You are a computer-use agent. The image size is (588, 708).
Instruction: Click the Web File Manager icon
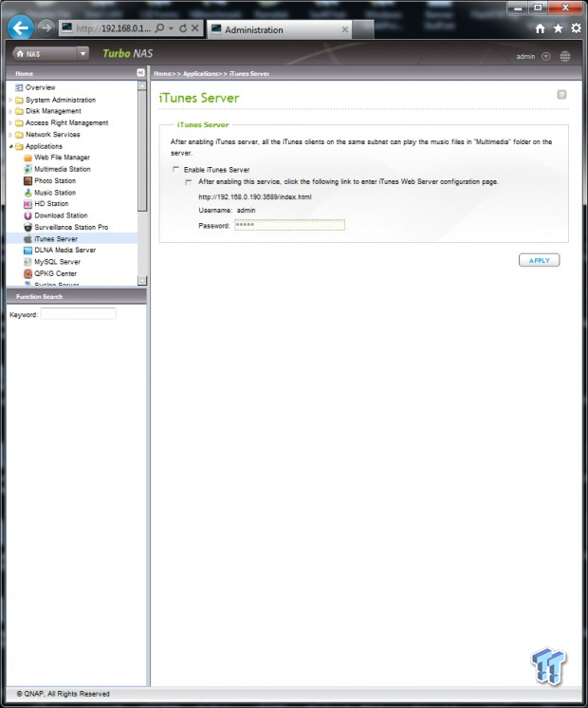[x=28, y=158]
